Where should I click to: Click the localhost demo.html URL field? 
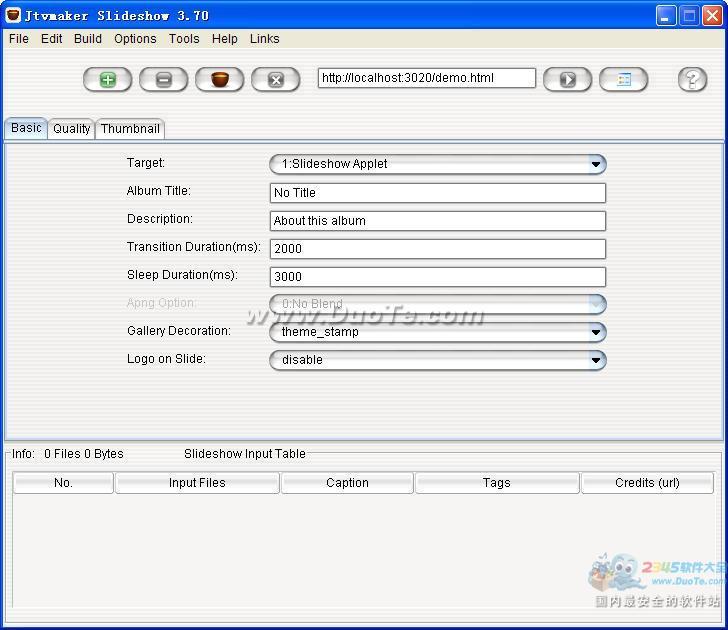tap(427, 78)
